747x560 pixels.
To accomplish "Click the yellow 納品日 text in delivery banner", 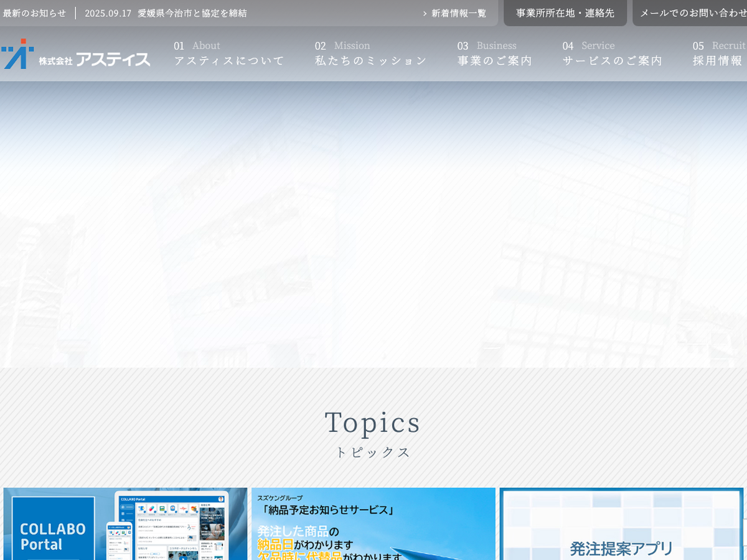I will pos(275,545).
